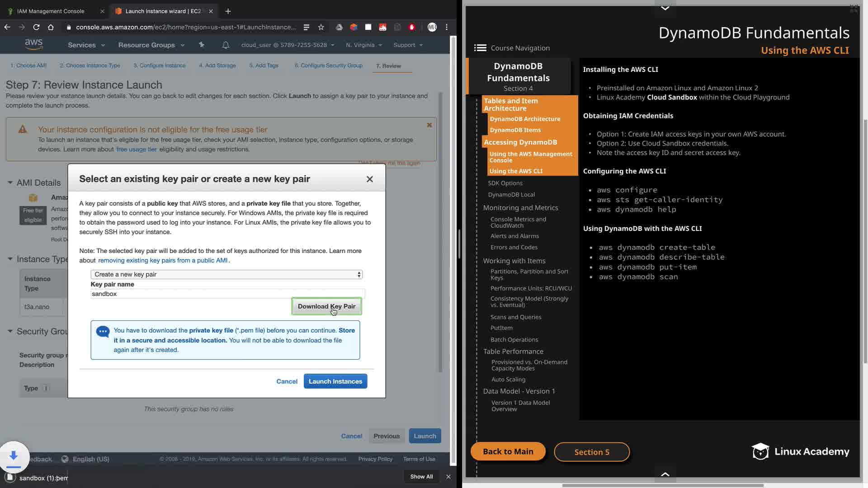Image resolution: width=868 pixels, height=488 pixels.
Task: Open the AWS notifications bell
Action: [226, 45]
